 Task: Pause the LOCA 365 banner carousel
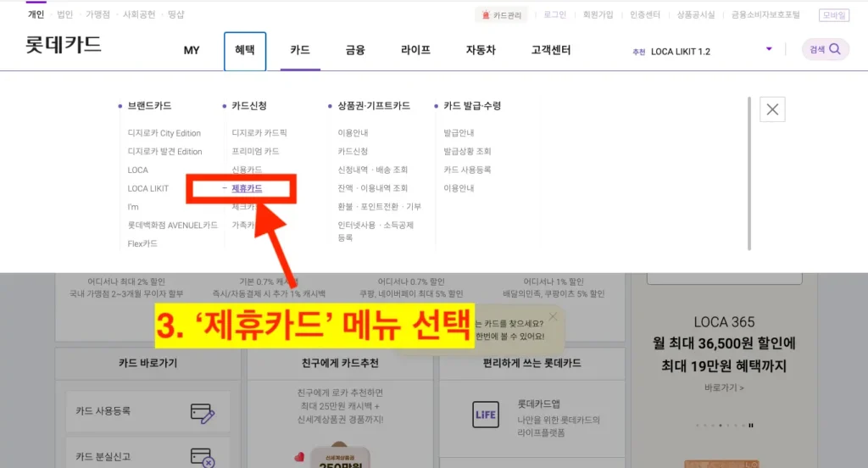click(x=751, y=426)
